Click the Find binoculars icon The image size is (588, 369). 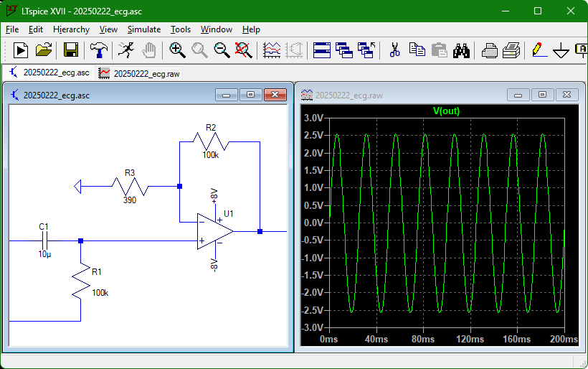pyautogui.click(x=461, y=51)
